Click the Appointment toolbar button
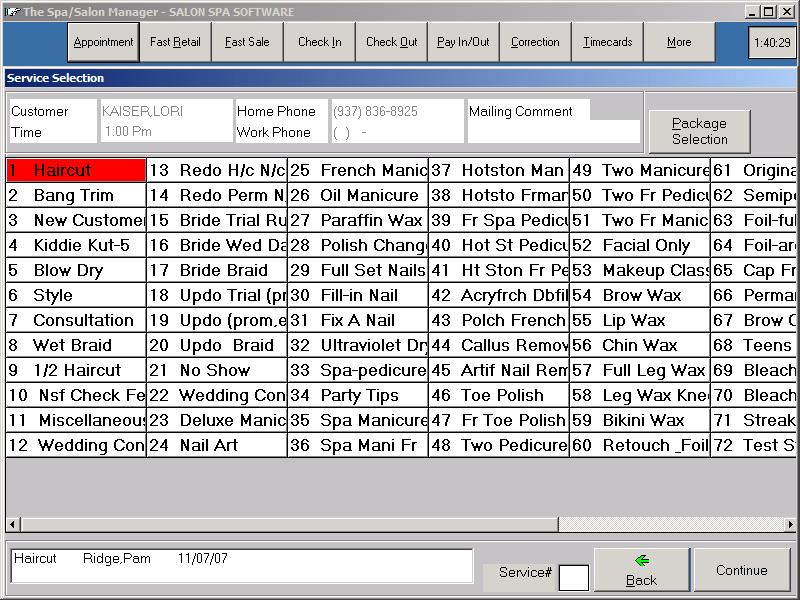 [x=103, y=43]
